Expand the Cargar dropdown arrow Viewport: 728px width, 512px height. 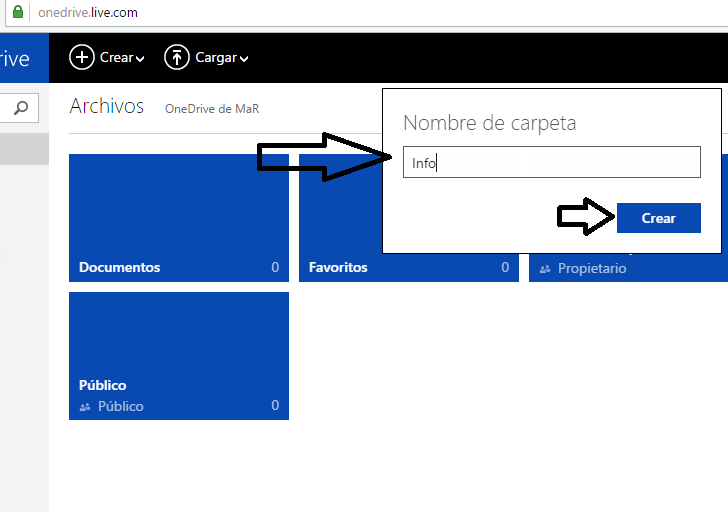tap(244, 58)
